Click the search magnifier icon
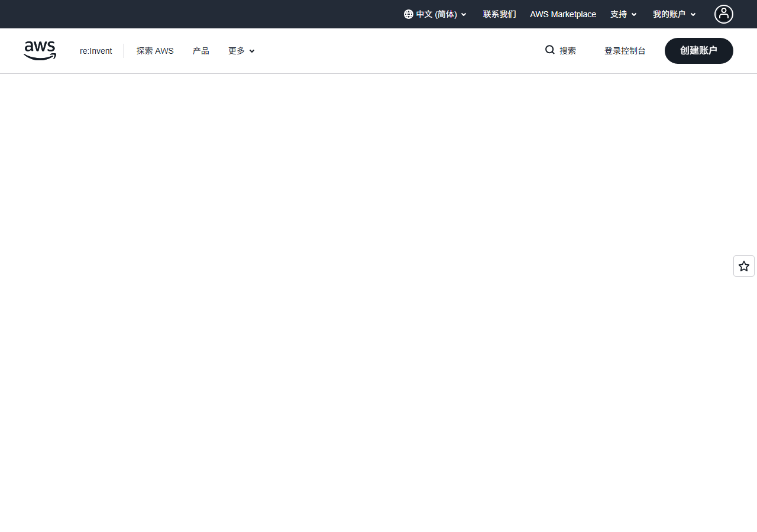The image size is (757, 532). pyautogui.click(x=550, y=50)
